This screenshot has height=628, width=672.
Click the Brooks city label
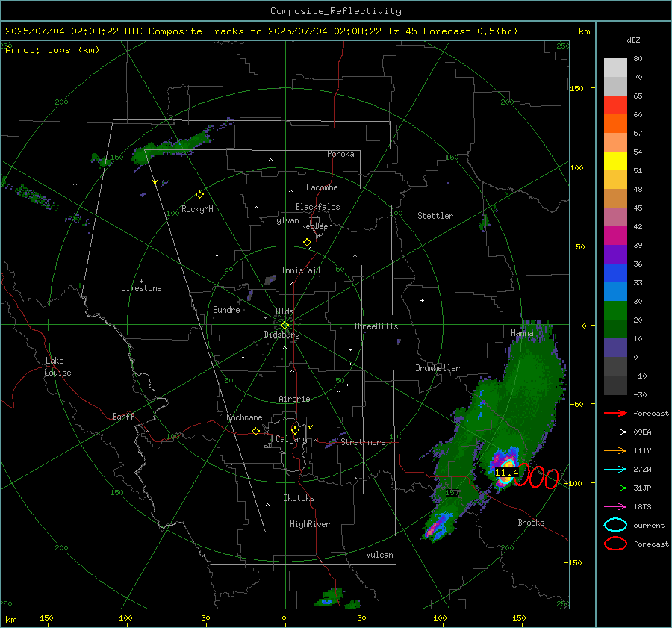pyautogui.click(x=531, y=523)
